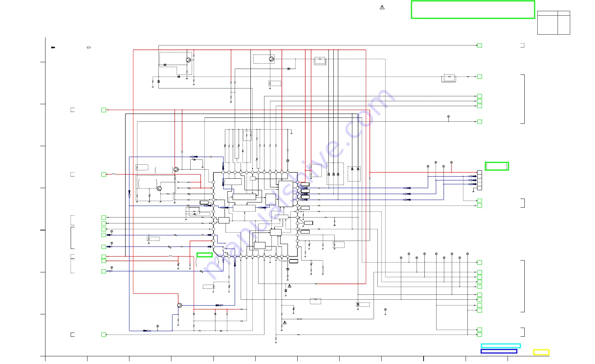Click the two-column table in the top-right corner
Image resolution: width=595 pixels, height=364 pixels.
pyautogui.click(x=554, y=23)
